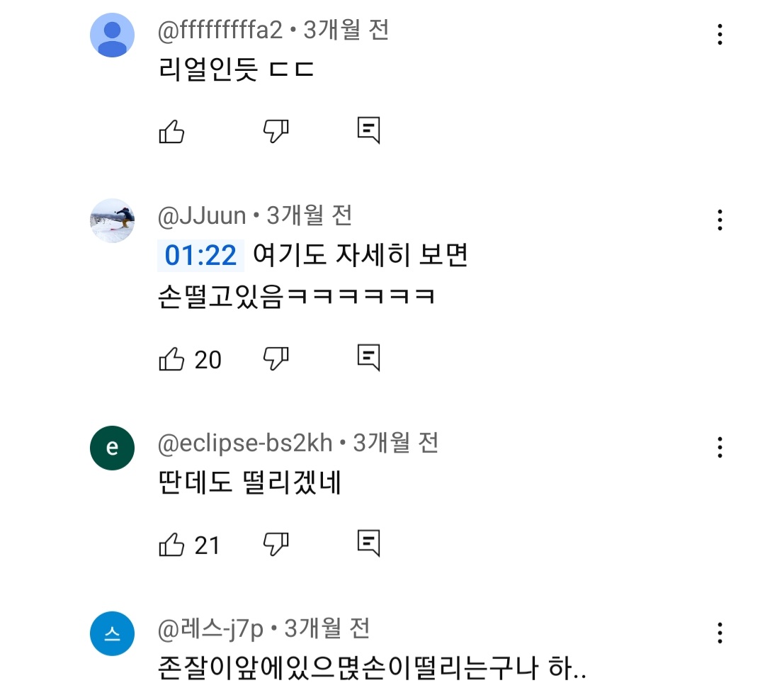Tap the green 'e' avatar of @eclipse-bs2kh
Image resolution: width=765 pixels, height=700 pixels.
click(113, 448)
